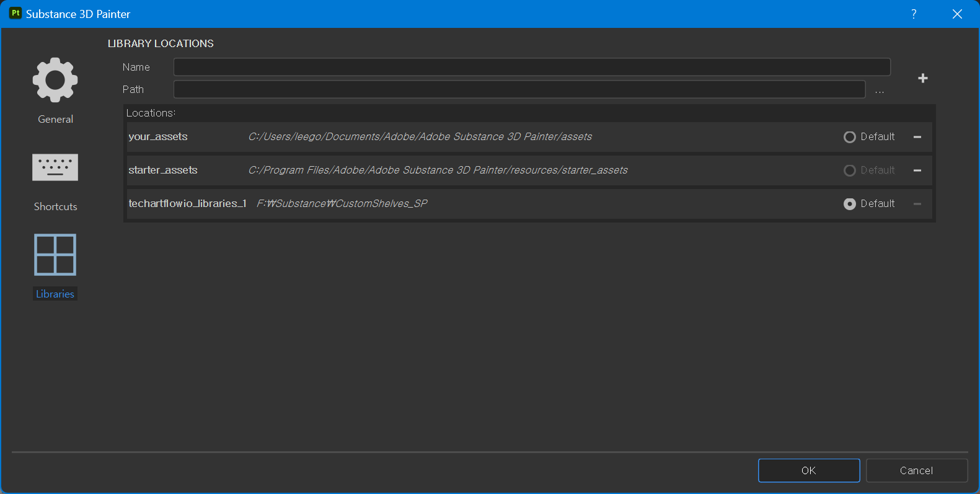Viewport: 980px width, 494px height.
Task: Confirm with the OK button
Action: [809, 470]
